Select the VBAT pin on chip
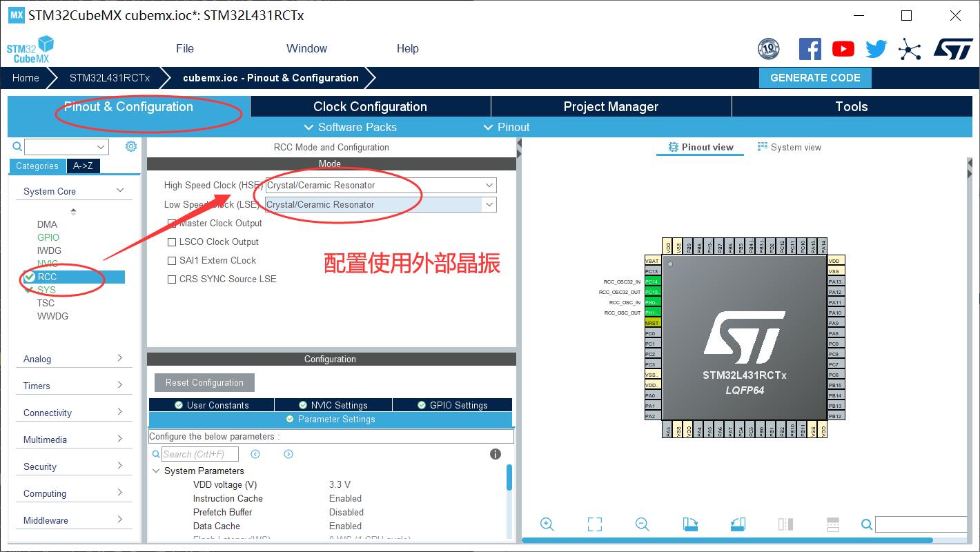 (652, 261)
